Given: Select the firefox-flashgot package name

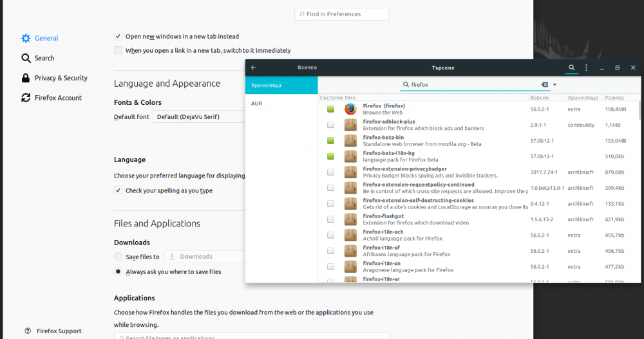Looking at the screenshot, I should click(383, 216).
